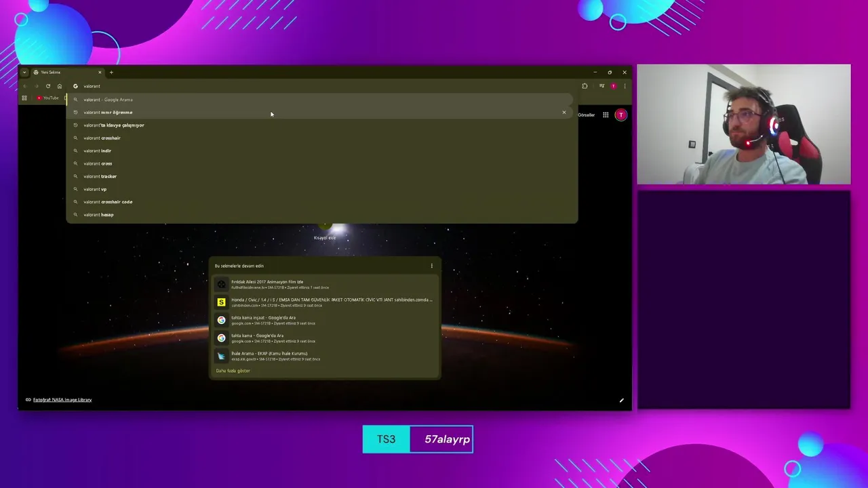The height and width of the screenshot is (488, 868).
Task: Open the YouTube bookmark
Action: [48, 98]
